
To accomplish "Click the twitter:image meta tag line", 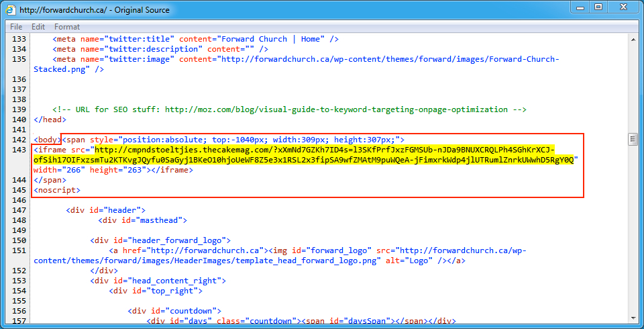I will [x=297, y=64].
